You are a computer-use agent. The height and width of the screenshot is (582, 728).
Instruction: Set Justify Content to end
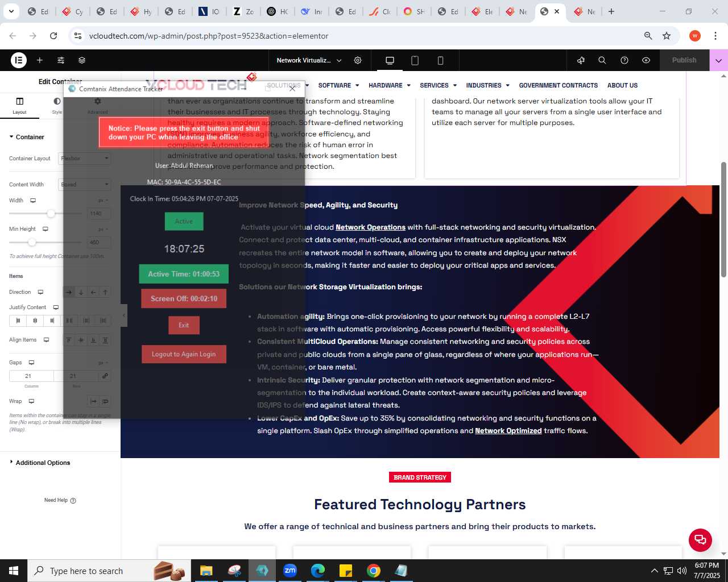(52, 321)
